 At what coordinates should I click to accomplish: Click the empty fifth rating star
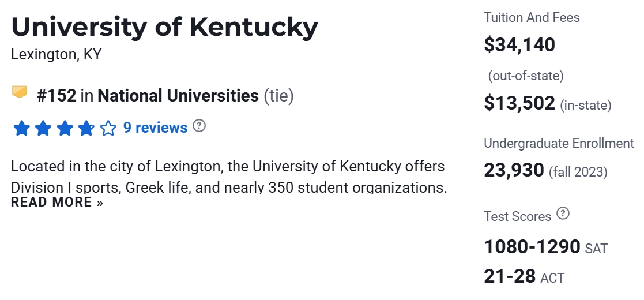pos(108,127)
